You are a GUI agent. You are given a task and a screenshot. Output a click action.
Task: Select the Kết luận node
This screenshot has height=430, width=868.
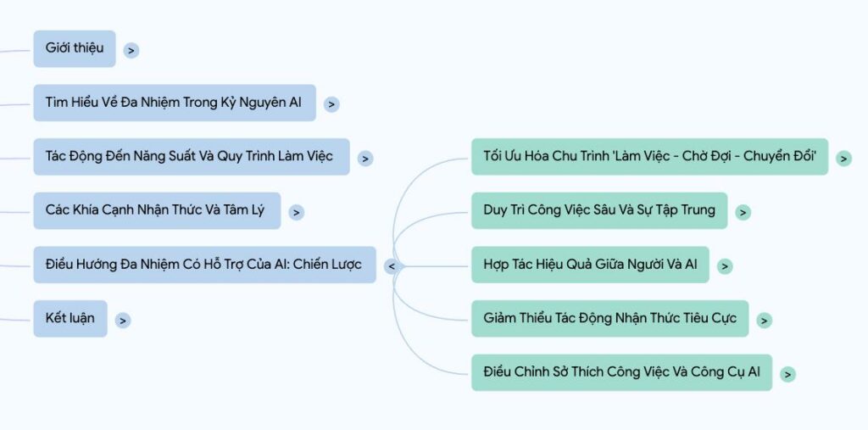70,319
